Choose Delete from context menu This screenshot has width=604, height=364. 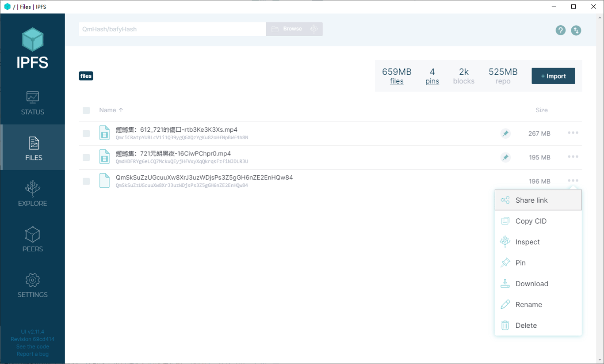(x=538, y=325)
